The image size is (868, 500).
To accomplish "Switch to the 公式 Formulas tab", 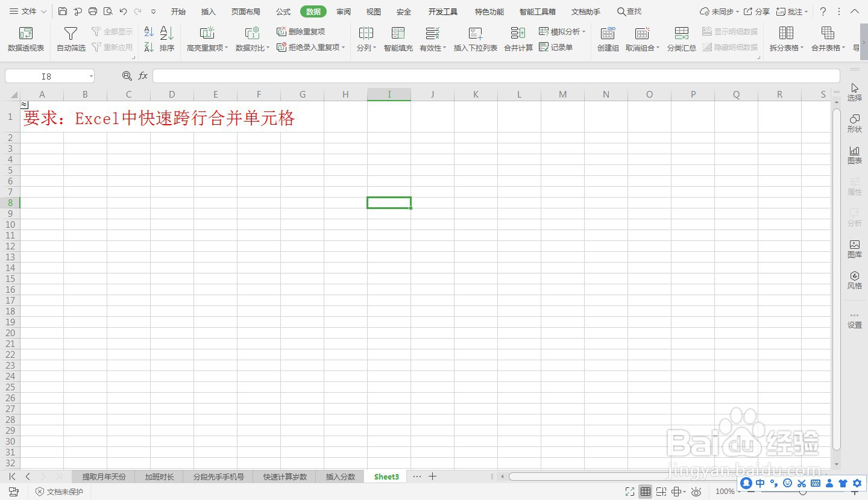I will 283,11.
